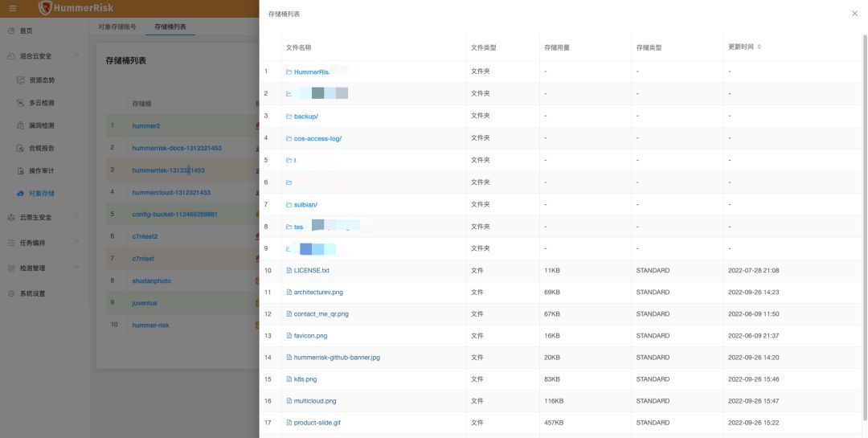Click the file icon beside favicon.png
868x438 pixels.
coord(289,336)
